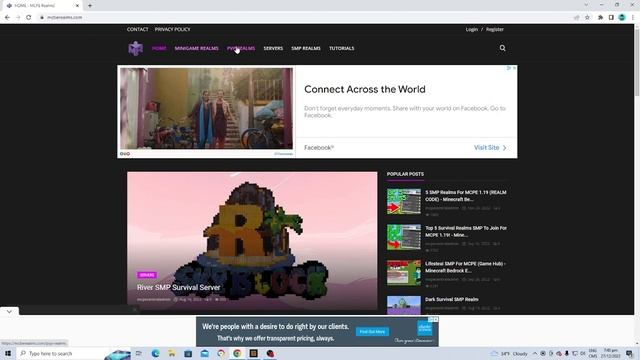Screen dimensions: 640x360
Task: Click the Facebook ad image
Action: pyautogui.click(x=206, y=108)
